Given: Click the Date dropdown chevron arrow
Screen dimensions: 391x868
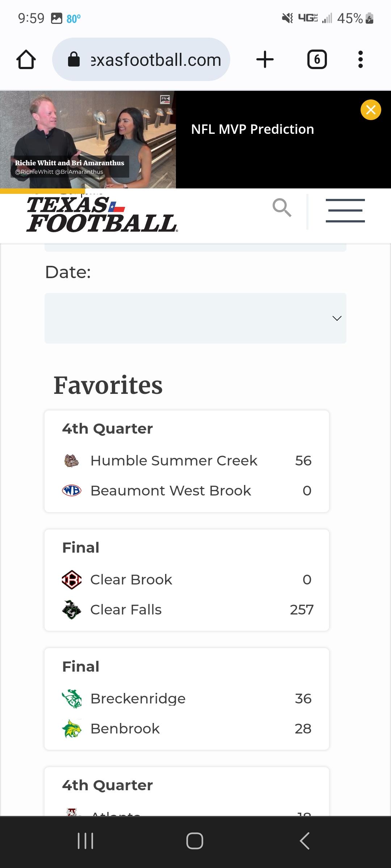Looking at the screenshot, I should click(337, 318).
